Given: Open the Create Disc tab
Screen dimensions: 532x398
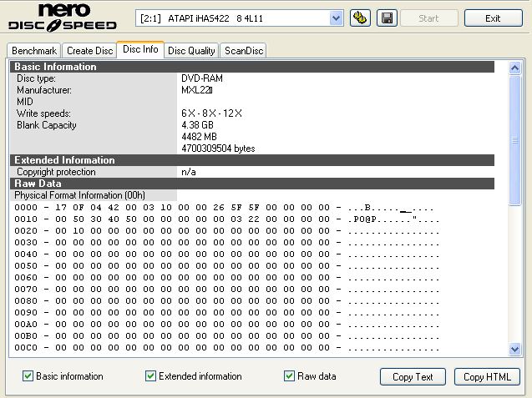Looking at the screenshot, I should (89, 51).
